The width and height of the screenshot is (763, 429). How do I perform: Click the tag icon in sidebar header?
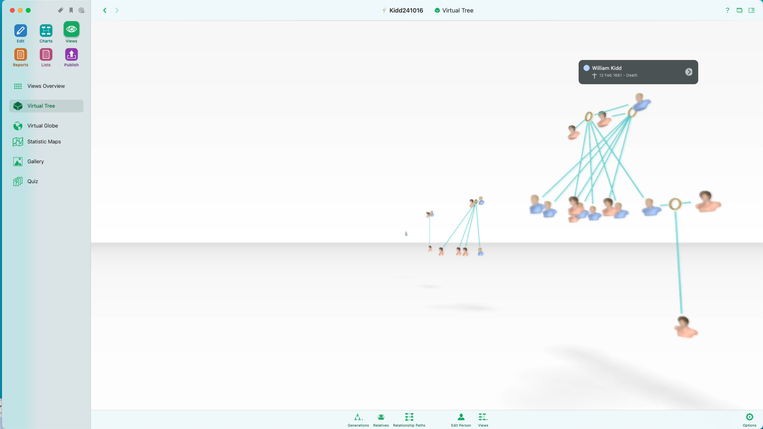click(60, 10)
